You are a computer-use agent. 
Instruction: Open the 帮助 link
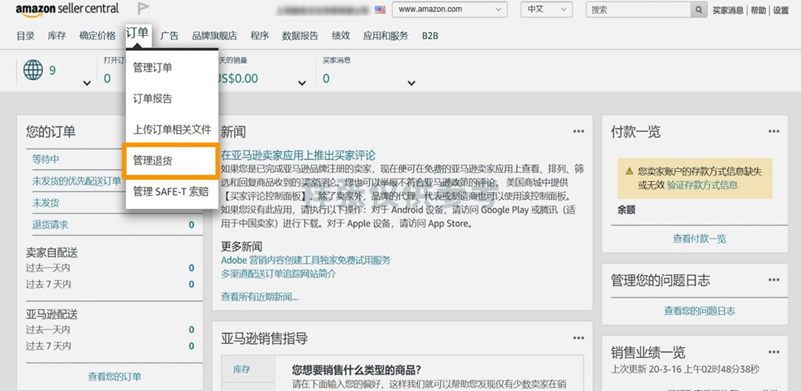pyautogui.click(x=759, y=10)
